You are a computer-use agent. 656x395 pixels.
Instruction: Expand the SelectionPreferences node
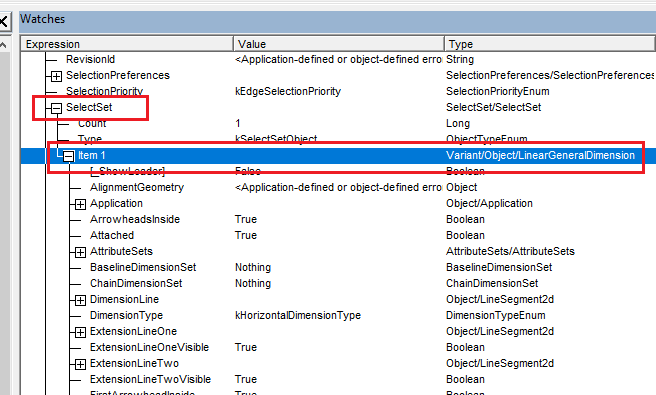56,76
